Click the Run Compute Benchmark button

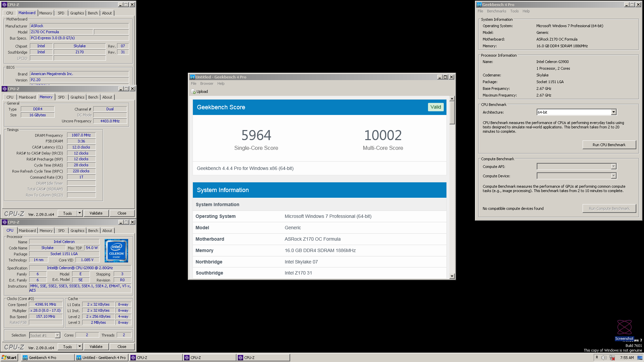(609, 208)
